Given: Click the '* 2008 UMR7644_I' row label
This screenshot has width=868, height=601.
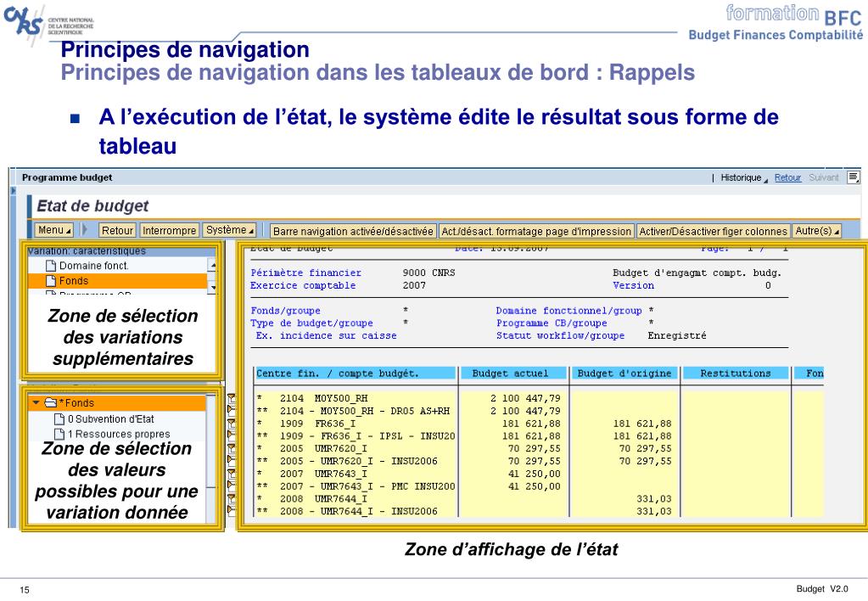Looking at the screenshot, I should click(311, 499).
